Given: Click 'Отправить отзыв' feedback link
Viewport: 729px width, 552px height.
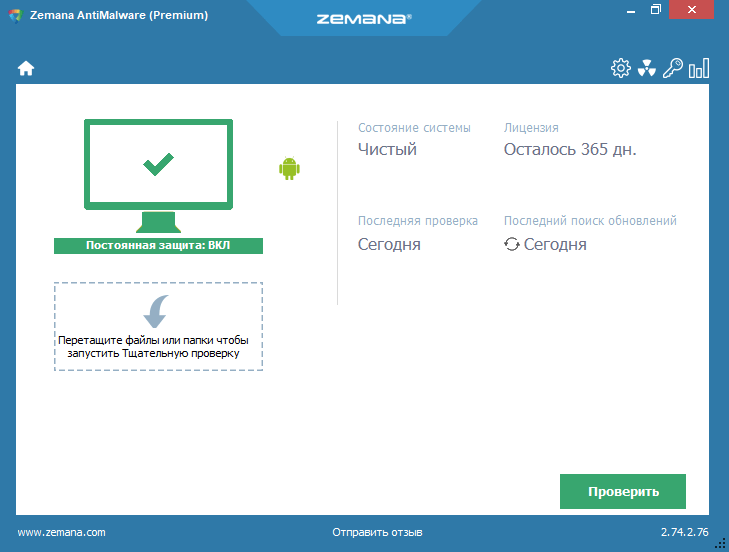Looking at the screenshot, I should point(377,532).
